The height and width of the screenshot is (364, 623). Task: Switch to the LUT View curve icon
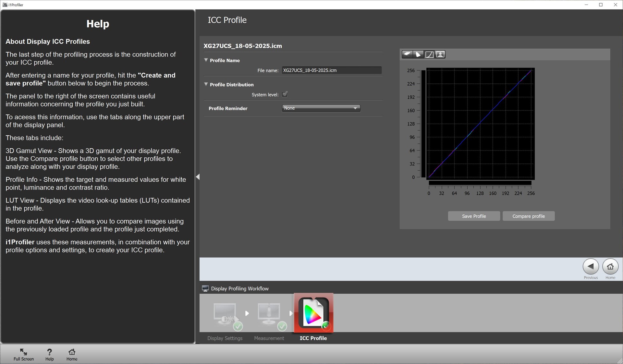click(x=429, y=55)
